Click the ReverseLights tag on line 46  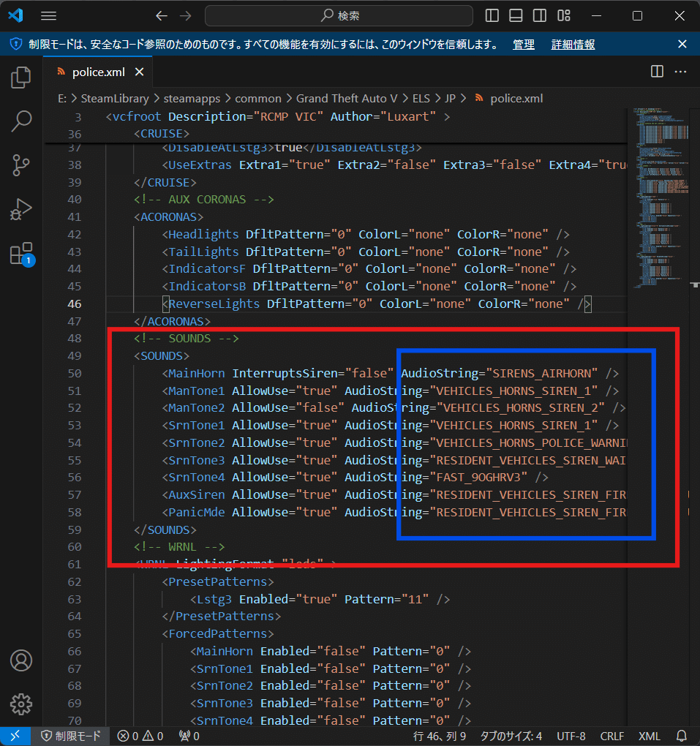[x=214, y=304]
